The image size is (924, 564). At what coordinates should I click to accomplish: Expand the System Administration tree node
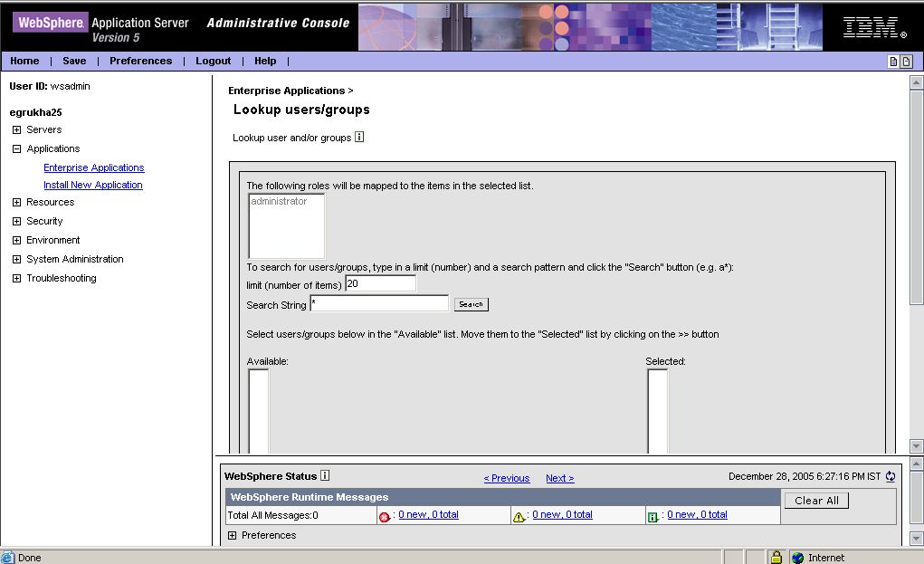coord(16,259)
